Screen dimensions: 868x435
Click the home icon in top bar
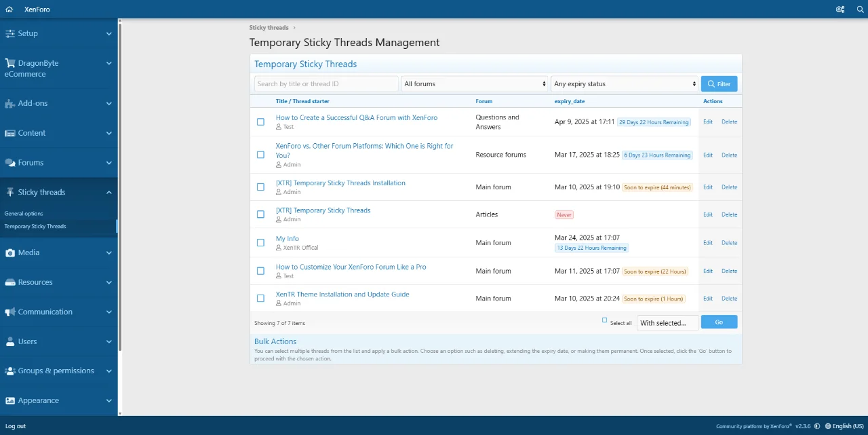[9, 10]
